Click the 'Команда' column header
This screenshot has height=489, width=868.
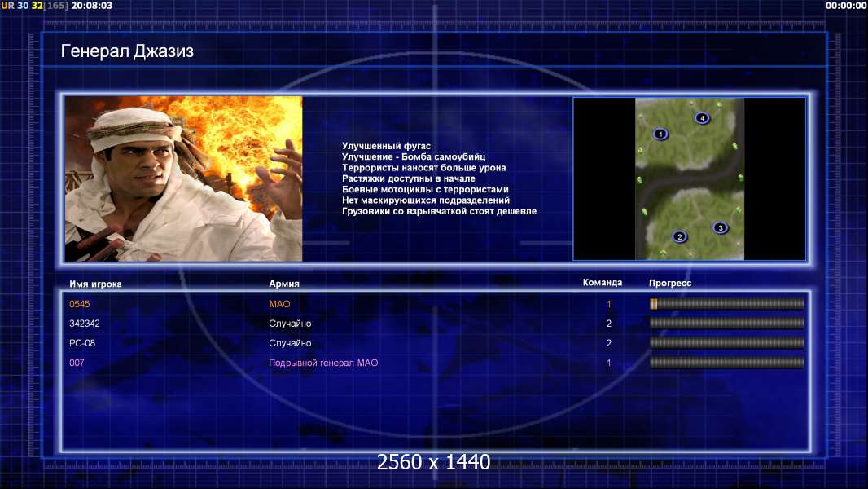tap(603, 283)
